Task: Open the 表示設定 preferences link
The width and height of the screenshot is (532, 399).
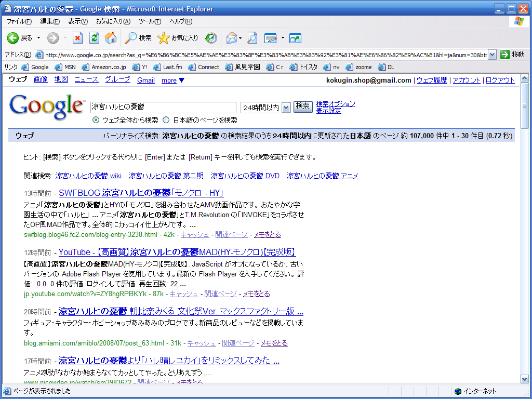Action: (x=329, y=111)
